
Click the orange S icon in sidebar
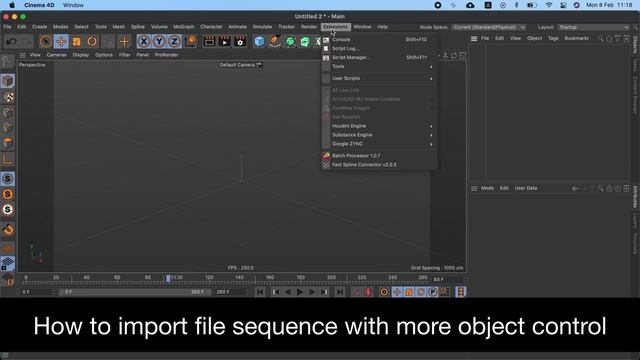8,194
